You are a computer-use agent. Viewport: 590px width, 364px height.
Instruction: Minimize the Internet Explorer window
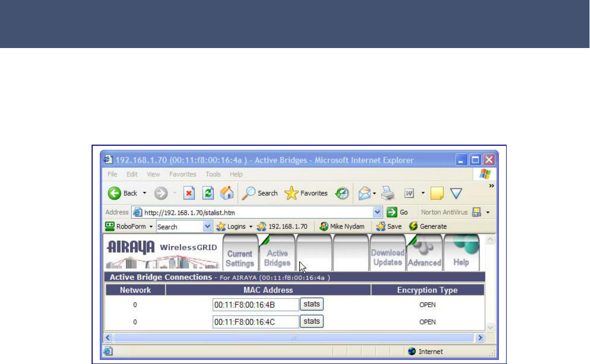[x=462, y=160]
